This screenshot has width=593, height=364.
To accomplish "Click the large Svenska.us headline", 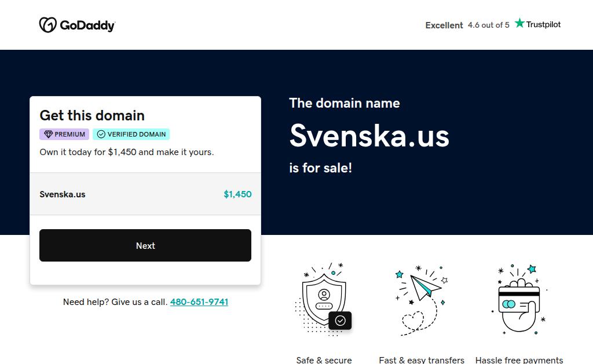I will tap(369, 135).
